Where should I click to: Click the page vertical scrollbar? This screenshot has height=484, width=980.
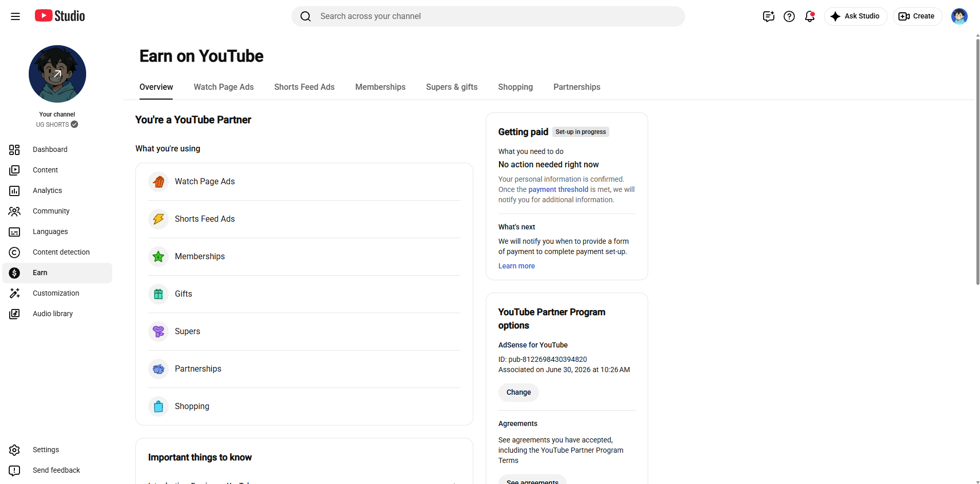point(977,162)
